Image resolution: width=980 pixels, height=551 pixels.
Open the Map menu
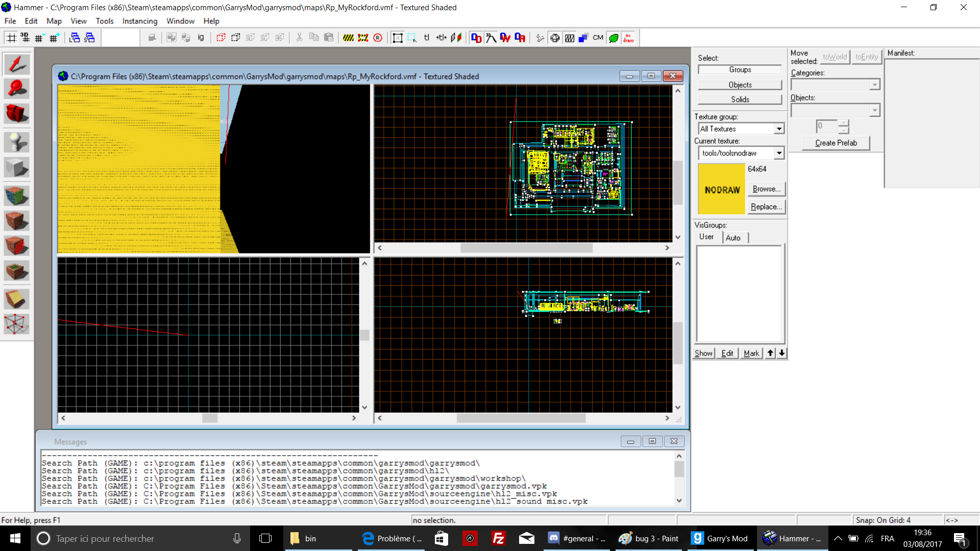click(54, 21)
